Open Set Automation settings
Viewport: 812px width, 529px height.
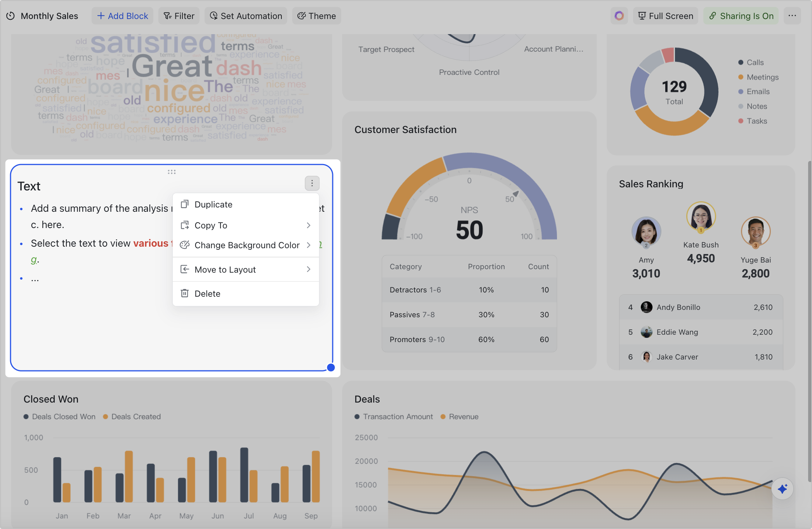(245, 16)
